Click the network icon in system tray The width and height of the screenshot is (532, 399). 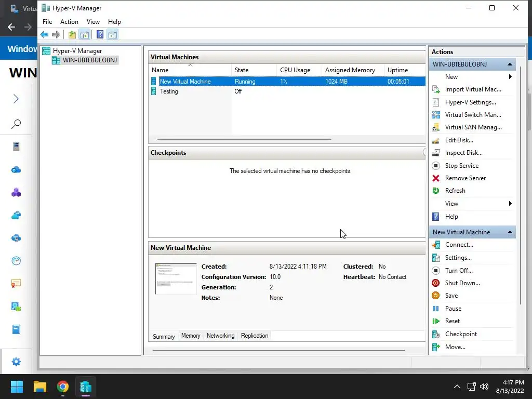tap(471, 387)
